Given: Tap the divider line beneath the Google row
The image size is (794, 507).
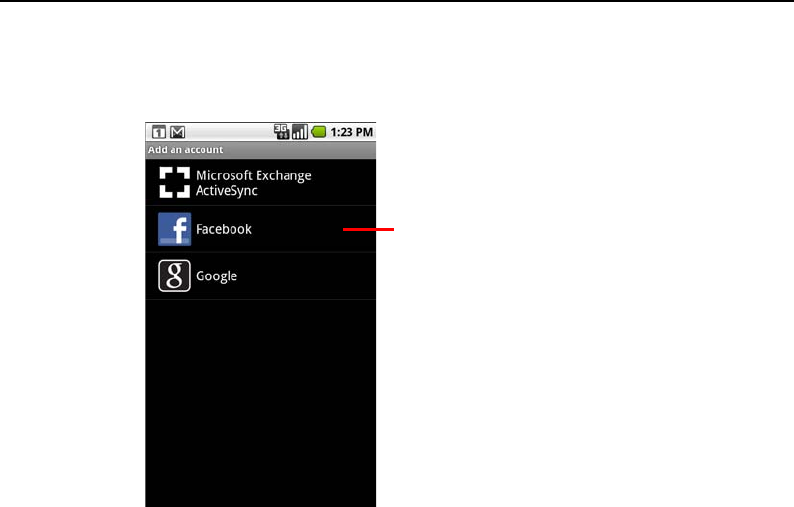Looking at the screenshot, I should point(260,299).
